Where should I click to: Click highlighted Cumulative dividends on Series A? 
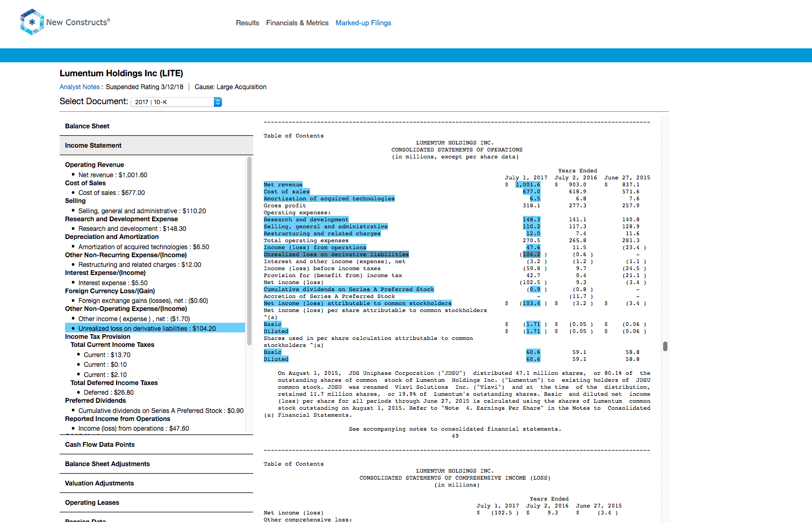coord(348,289)
